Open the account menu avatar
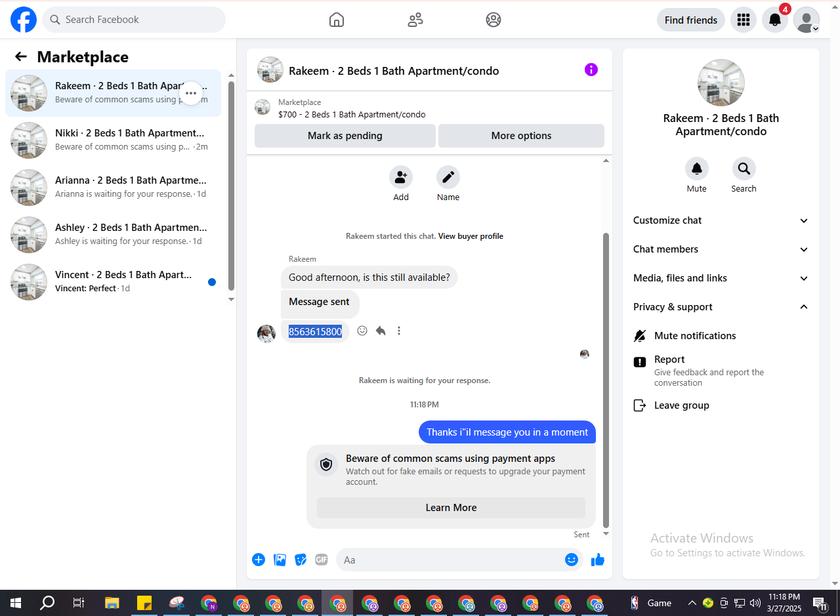 pos(807,20)
